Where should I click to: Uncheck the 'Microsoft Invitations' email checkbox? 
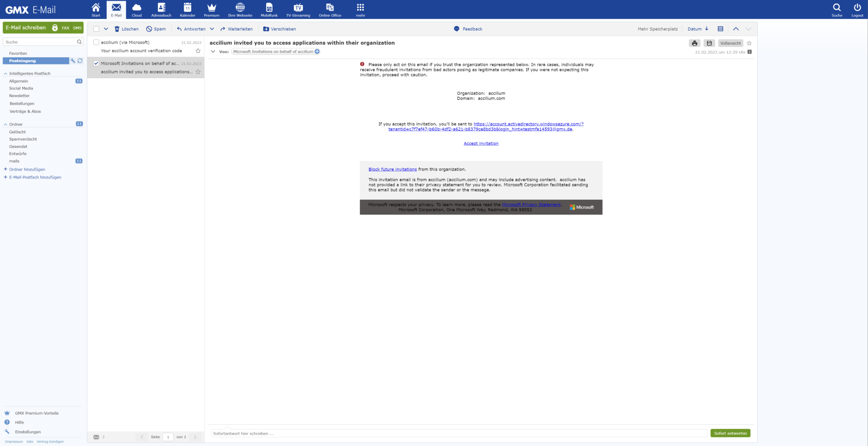tap(96, 63)
